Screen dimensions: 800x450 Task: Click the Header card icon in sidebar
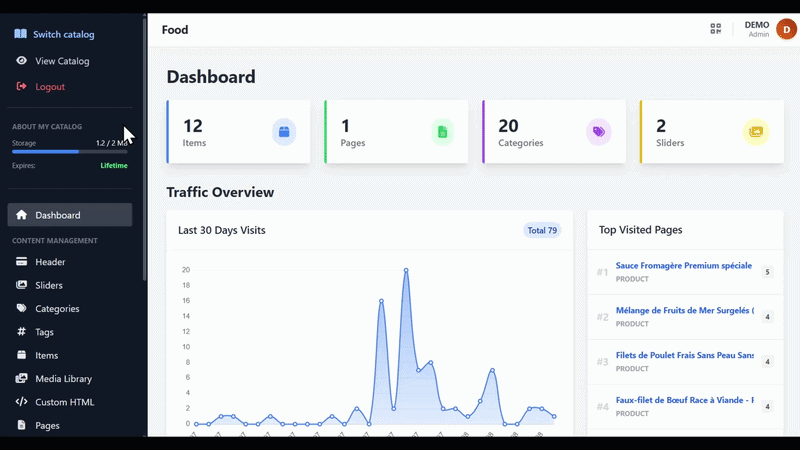tap(21, 261)
